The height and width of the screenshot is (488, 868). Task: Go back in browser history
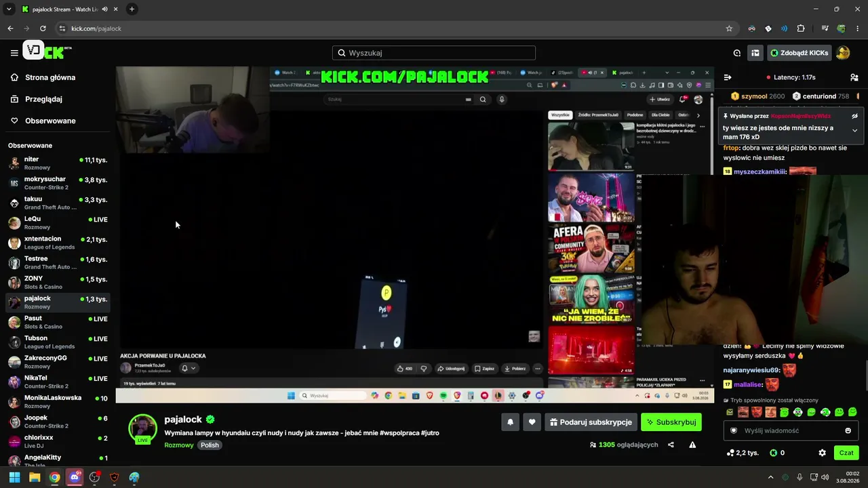tap(10, 28)
